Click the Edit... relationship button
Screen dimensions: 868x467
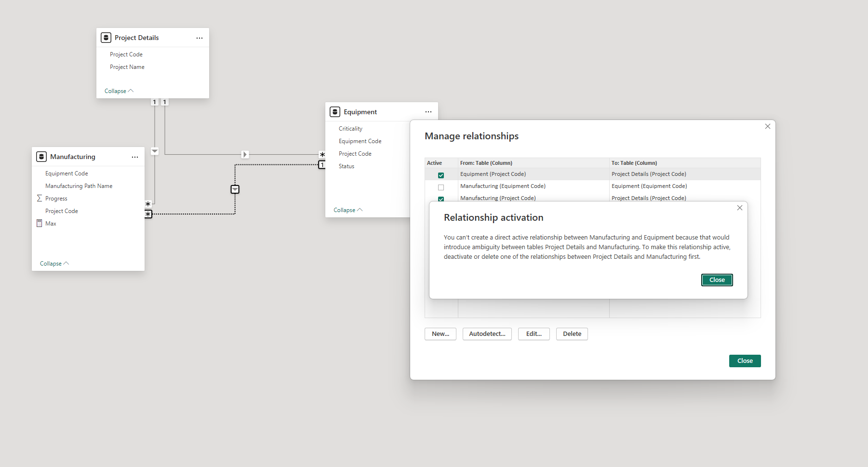click(534, 334)
